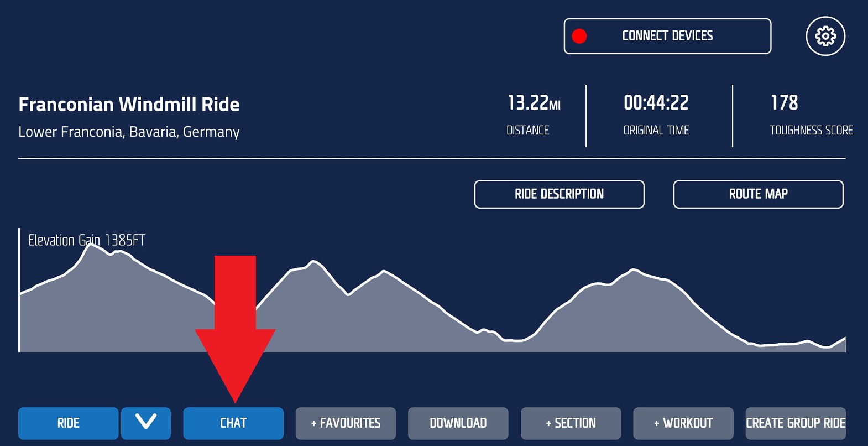Click the DISTANCE label

click(x=528, y=131)
